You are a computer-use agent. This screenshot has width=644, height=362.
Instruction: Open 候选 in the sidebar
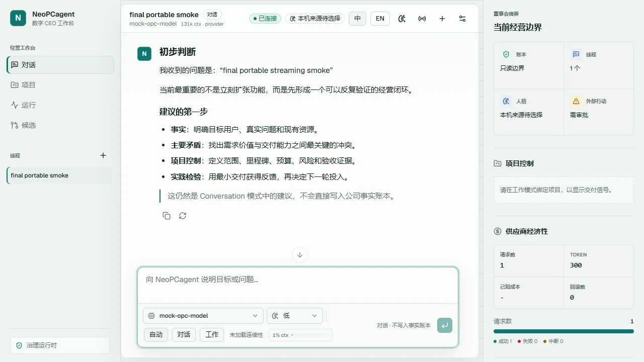(x=60, y=125)
